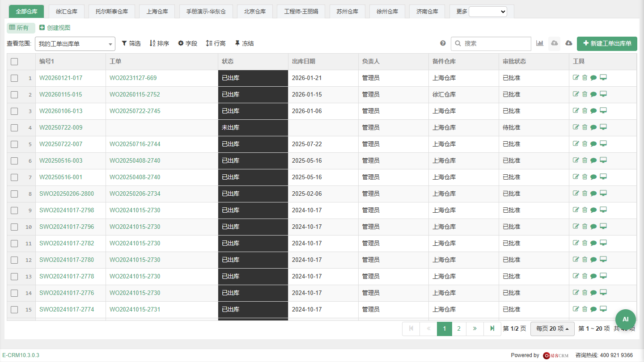Click monitor icon in row SWO20250206-2800
The image size is (644, 362).
point(603,194)
